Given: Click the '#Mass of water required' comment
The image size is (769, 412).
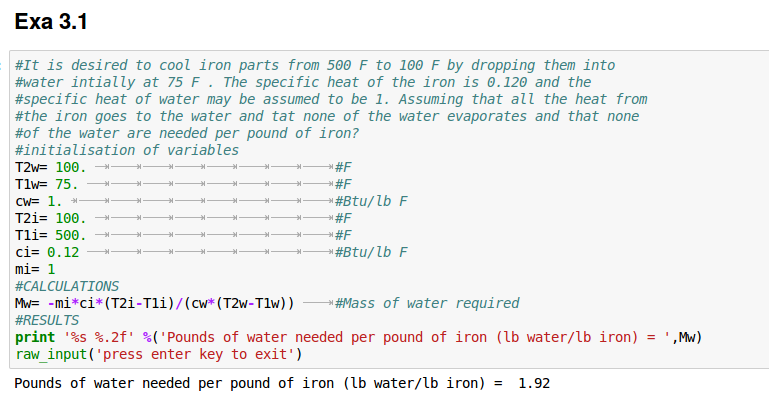Looking at the screenshot, I should click(427, 303).
